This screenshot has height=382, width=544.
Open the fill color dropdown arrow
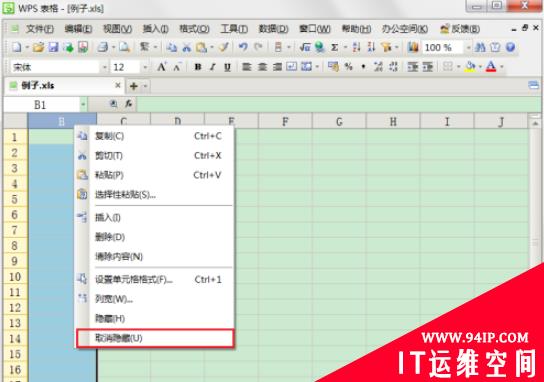tap(481, 67)
